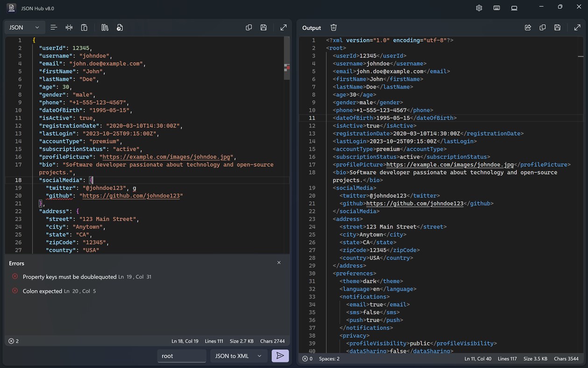Jump to the 'Colon expected' error
The height and width of the screenshot is (368, 588).
tap(59, 291)
